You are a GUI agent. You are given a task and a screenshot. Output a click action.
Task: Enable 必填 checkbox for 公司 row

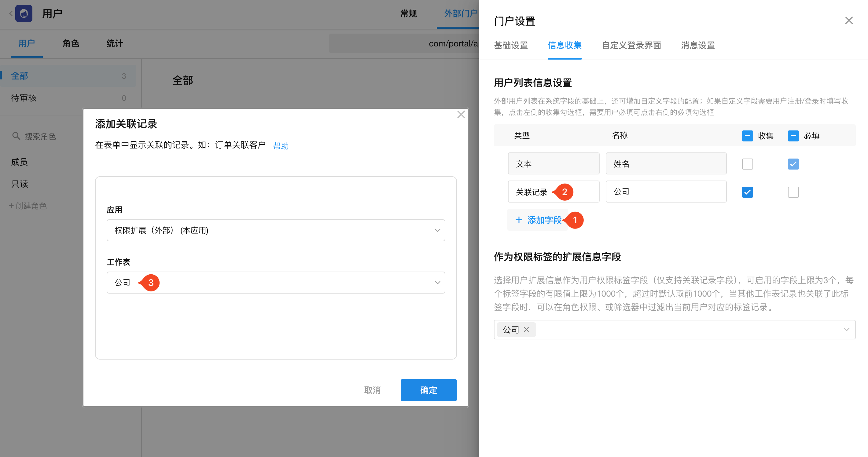tap(793, 192)
